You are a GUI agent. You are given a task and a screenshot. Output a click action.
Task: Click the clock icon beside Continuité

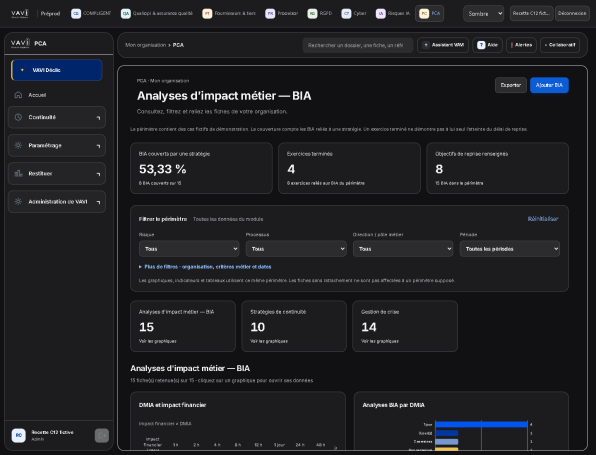(18, 117)
